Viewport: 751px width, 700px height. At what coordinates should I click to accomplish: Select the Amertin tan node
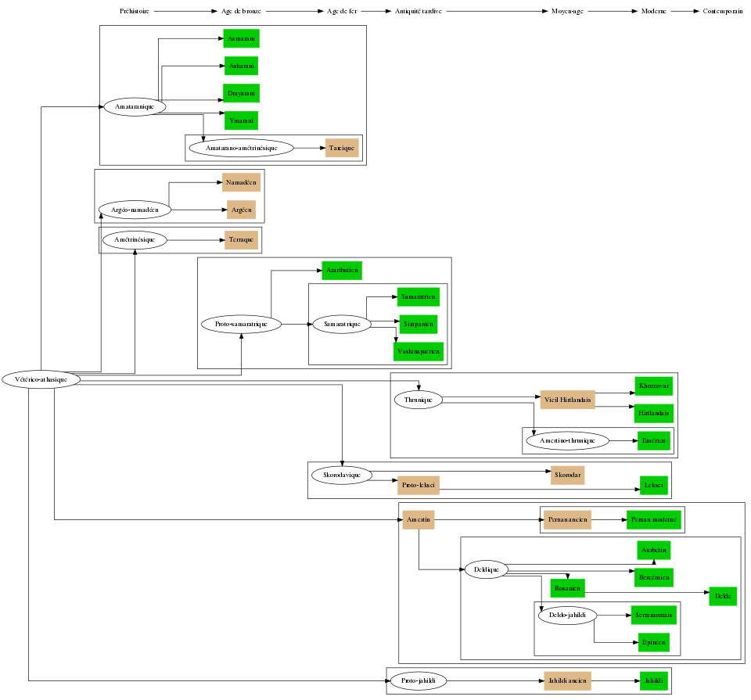pyautogui.click(x=419, y=519)
